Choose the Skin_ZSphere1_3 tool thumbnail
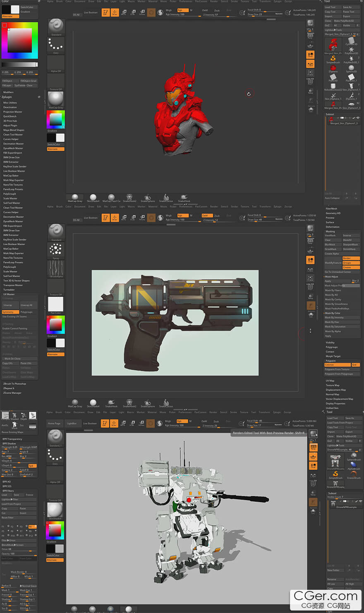This screenshot has width=364, height=613. click(351, 105)
